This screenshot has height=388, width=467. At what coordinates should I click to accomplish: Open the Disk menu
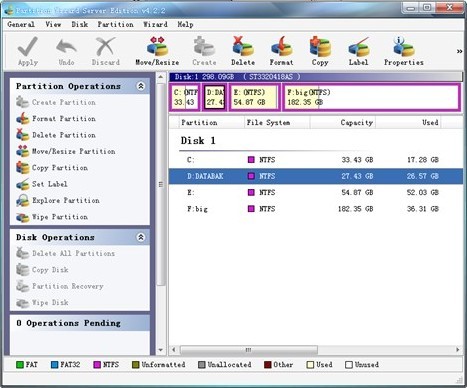(80, 24)
